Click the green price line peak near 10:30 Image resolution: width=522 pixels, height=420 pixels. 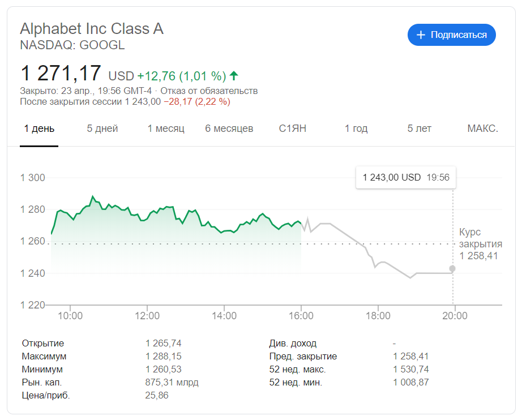point(92,197)
